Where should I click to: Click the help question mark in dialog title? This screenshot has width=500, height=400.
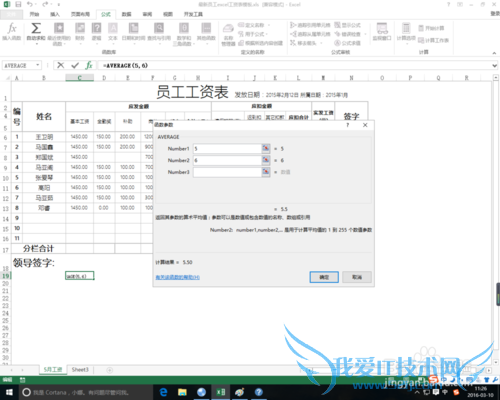[x=348, y=125]
